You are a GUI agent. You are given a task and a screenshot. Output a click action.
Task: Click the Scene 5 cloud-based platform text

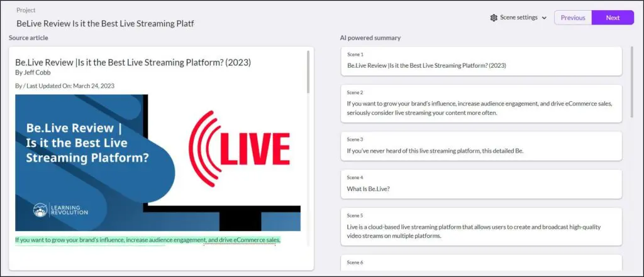(x=474, y=231)
